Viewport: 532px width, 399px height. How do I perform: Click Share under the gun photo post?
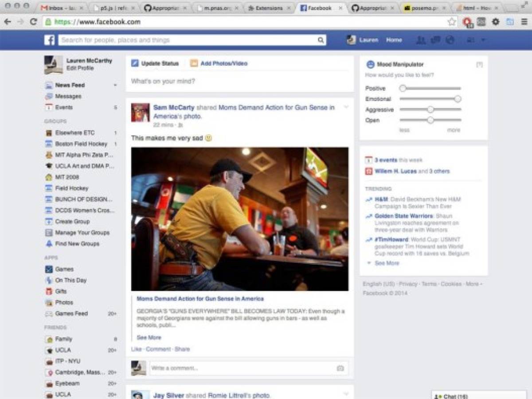click(182, 349)
